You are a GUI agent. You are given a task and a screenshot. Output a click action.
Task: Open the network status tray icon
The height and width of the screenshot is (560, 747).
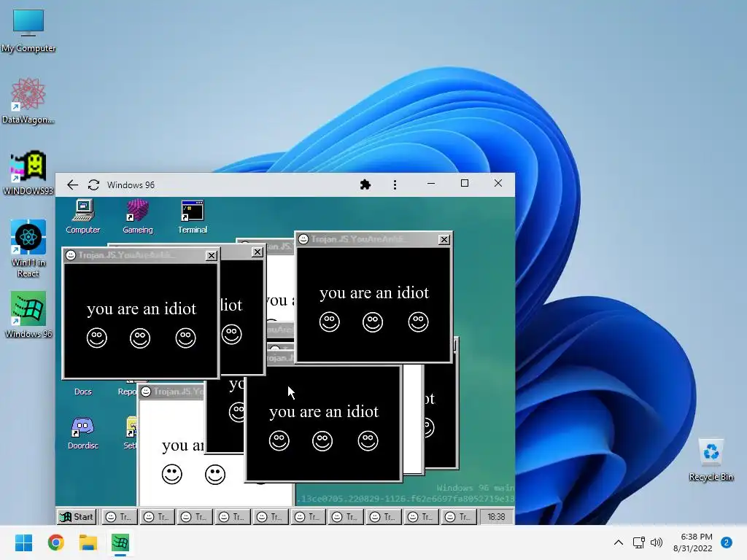pos(639,542)
